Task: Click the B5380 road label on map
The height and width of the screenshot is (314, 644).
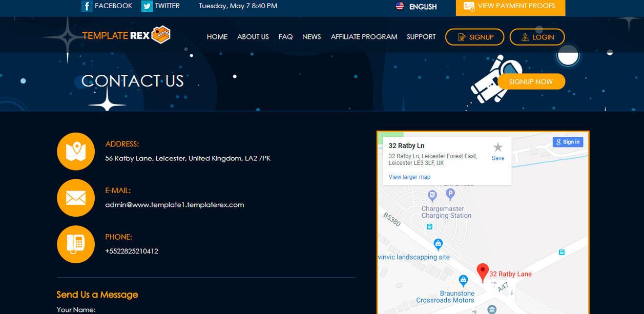Action: click(392, 220)
